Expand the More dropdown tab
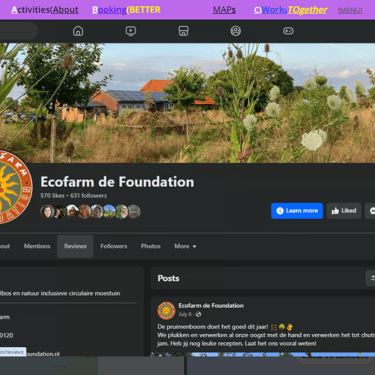 point(185,246)
